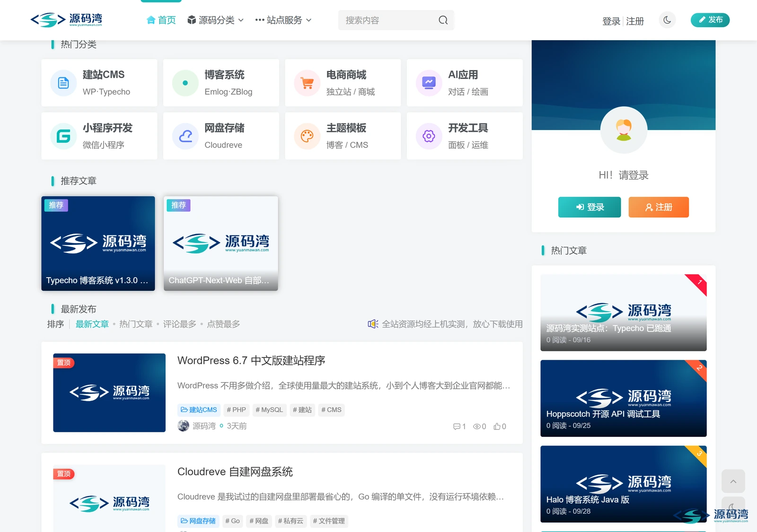Viewport: 757px width, 532px height.
Task: Click the # MySQL tag
Action: (x=269, y=410)
